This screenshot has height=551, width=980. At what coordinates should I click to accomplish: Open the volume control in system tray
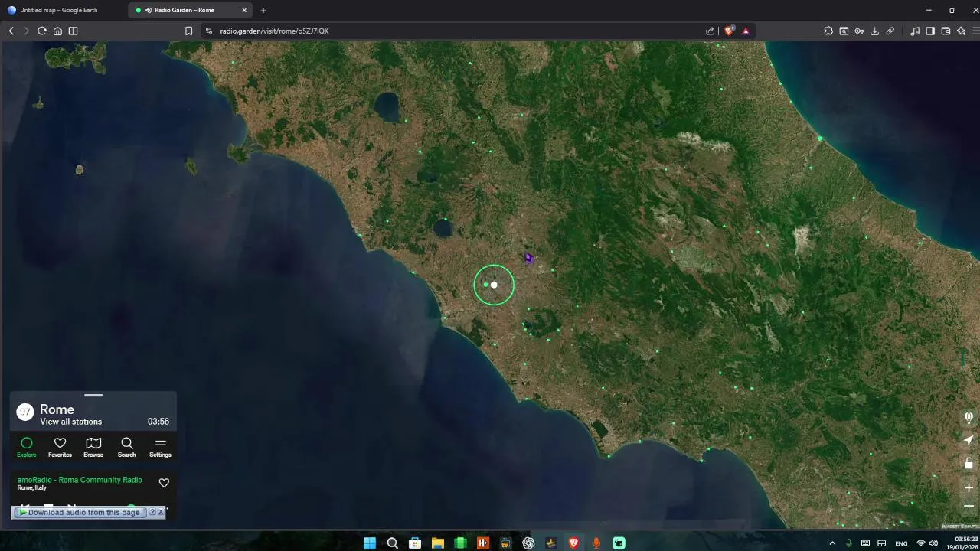(933, 543)
